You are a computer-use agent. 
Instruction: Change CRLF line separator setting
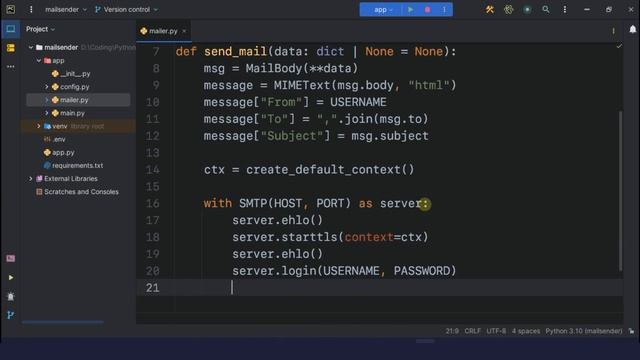(x=472, y=331)
